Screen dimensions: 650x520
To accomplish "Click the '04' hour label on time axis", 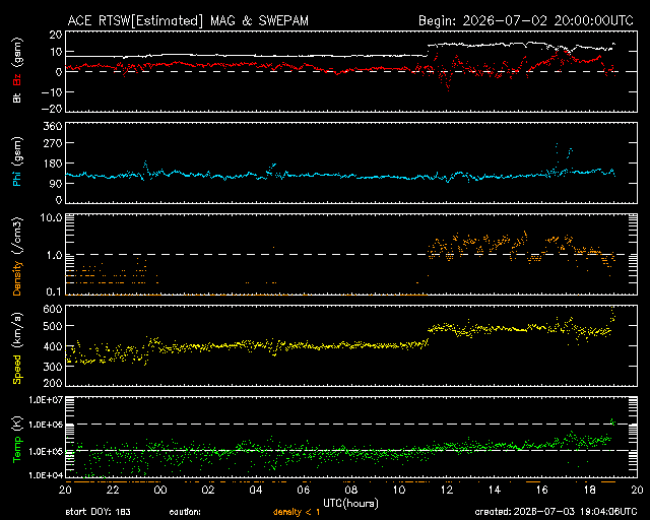I will (256, 490).
